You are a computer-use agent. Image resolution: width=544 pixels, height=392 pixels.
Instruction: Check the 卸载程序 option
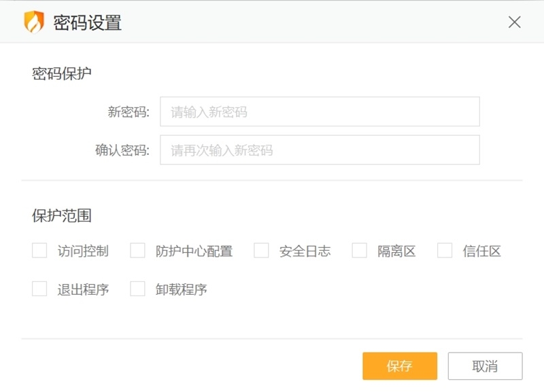(137, 289)
